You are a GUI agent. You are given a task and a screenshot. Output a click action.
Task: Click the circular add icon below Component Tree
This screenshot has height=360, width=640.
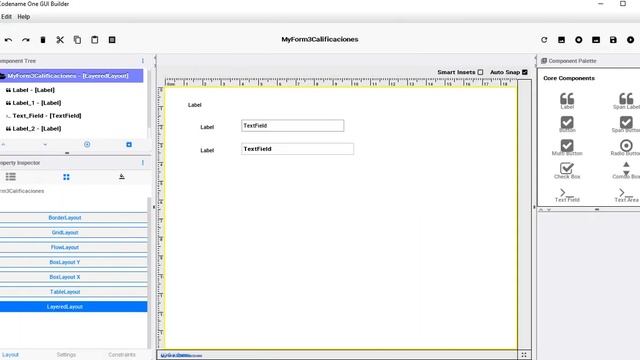coord(87,144)
